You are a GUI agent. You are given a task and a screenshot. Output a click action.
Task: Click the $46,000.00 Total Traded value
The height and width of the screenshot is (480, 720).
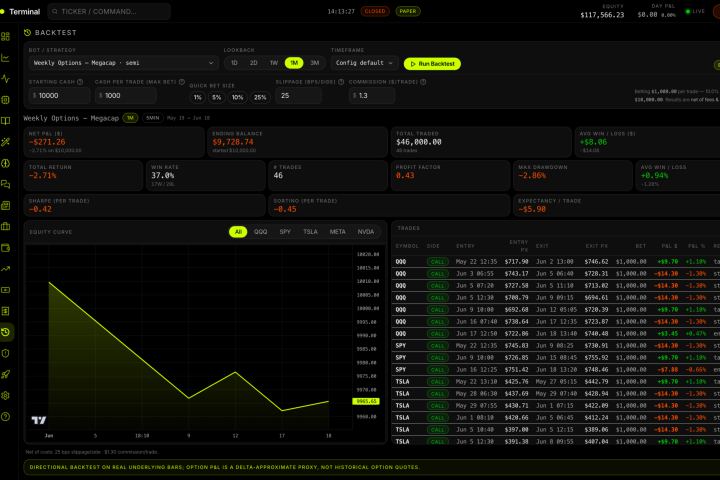point(418,142)
